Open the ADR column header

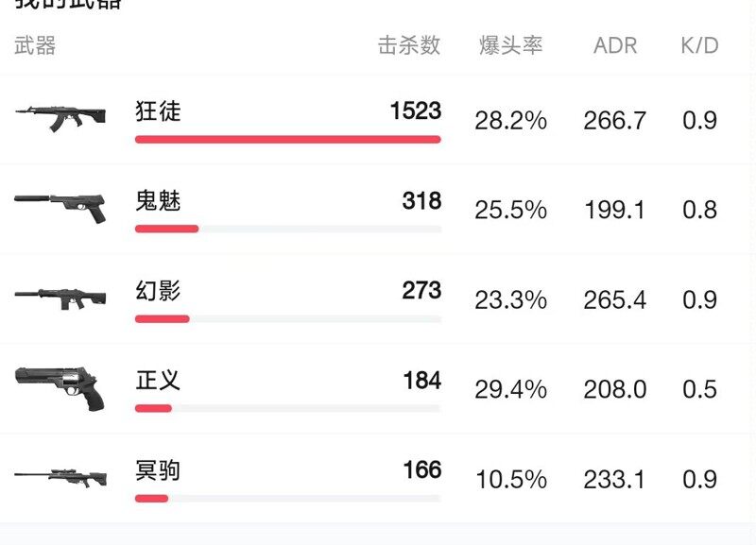pyautogui.click(x=614, y=45)
